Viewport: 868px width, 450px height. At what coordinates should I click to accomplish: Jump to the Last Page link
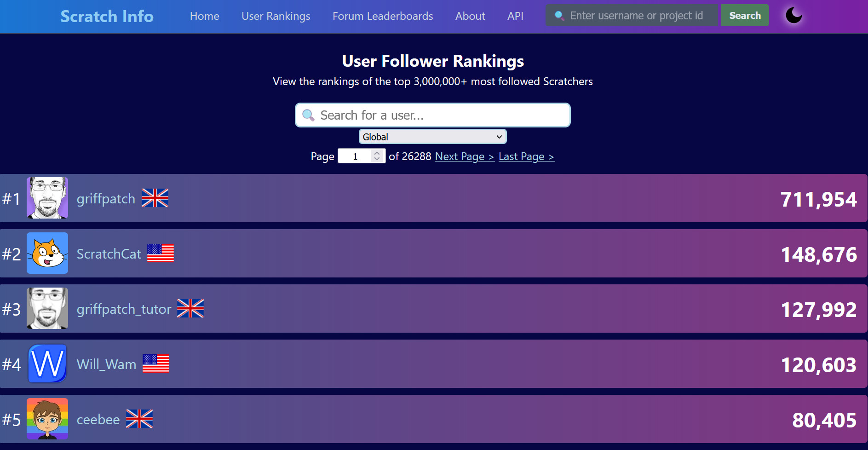tap(526, 156)
